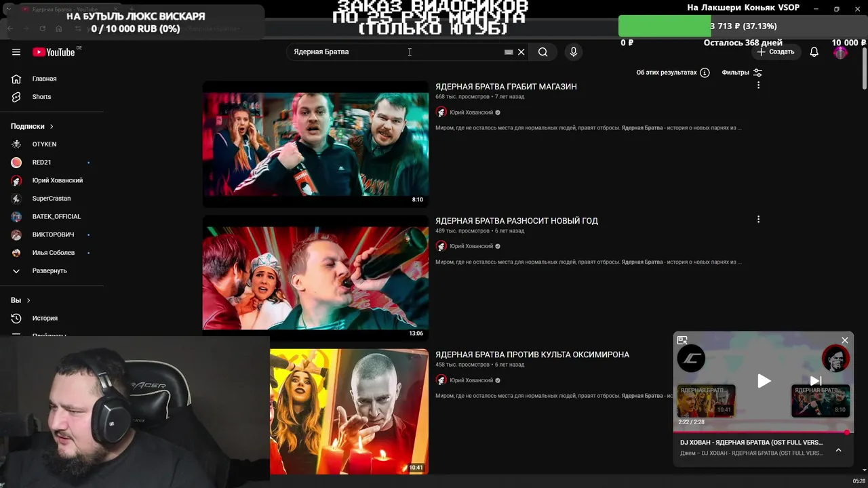Expand subscriptions list with Развернуть
Screen dimensions: 868x488
[50, 271]
